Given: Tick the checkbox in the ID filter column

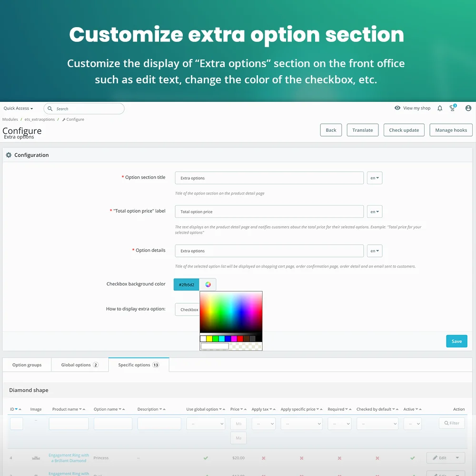Looking at the screenshot, I should (x=16, y=423).
